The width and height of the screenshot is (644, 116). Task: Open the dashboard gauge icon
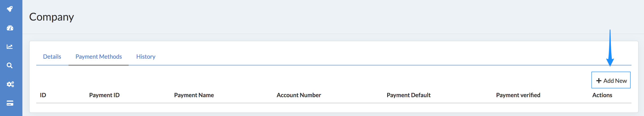click(10, 28)
